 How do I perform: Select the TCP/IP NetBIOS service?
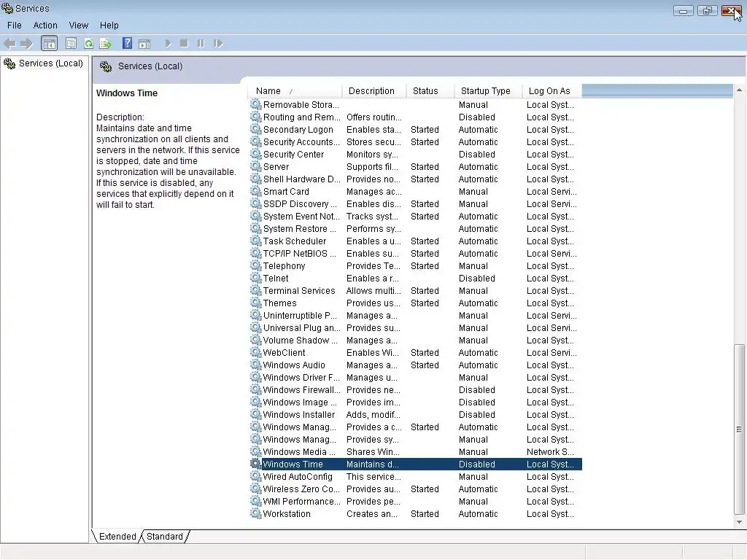(415, 253)
